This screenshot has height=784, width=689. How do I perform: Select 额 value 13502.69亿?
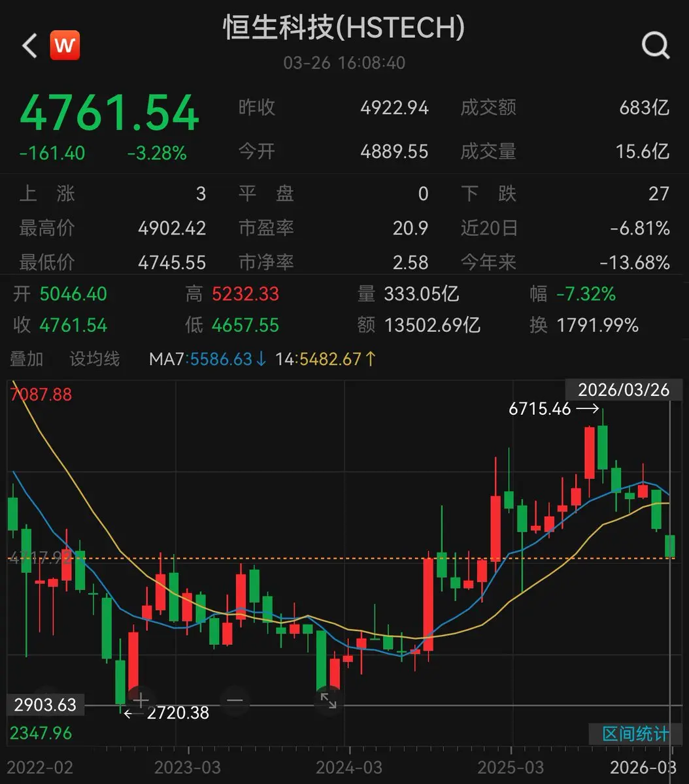[433, 325]
